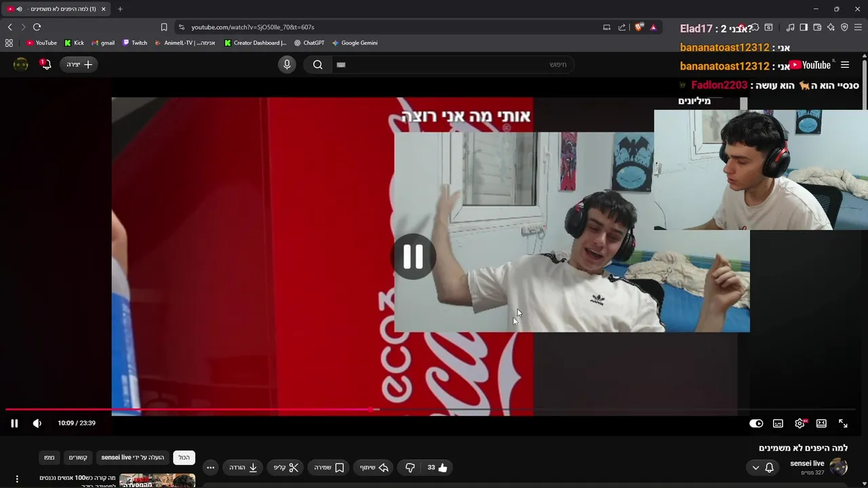
Task: Go back with the browser back arrow
Action: click(9, 27)
